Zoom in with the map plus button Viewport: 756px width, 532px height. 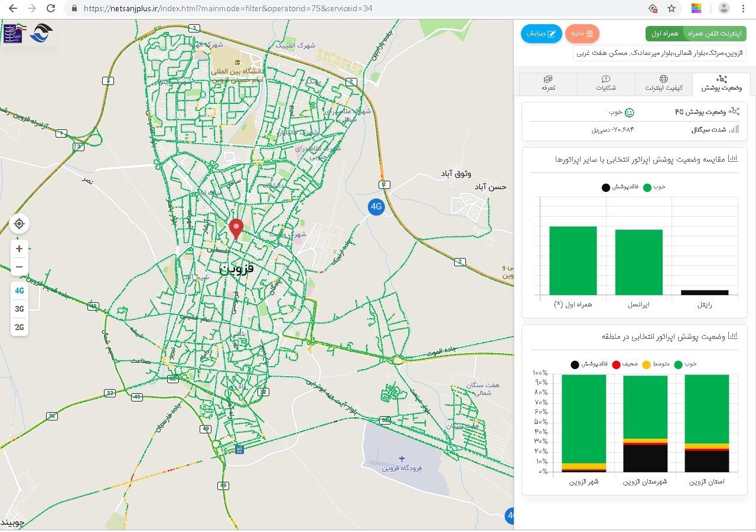click(19, 249)
